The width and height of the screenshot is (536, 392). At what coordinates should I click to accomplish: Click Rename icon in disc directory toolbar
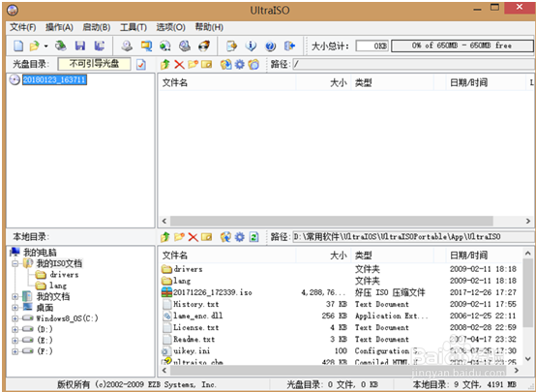click(x=207, y=64)
